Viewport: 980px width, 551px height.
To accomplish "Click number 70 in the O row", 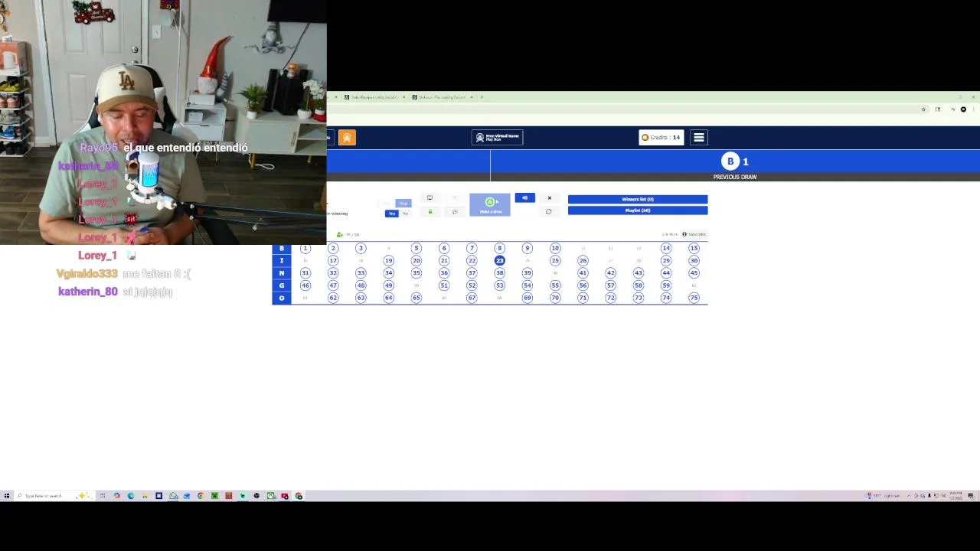I will pos(555,298).
